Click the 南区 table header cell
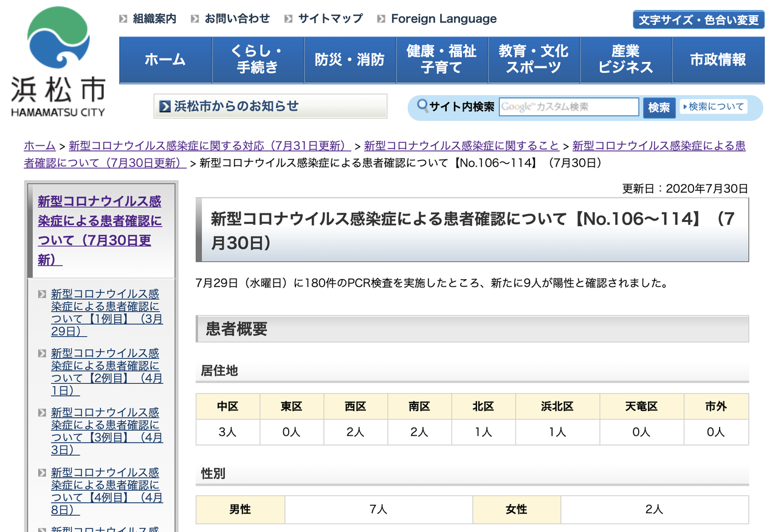Image resolution: width=778 pixels, height=532 pixels. 419,406
